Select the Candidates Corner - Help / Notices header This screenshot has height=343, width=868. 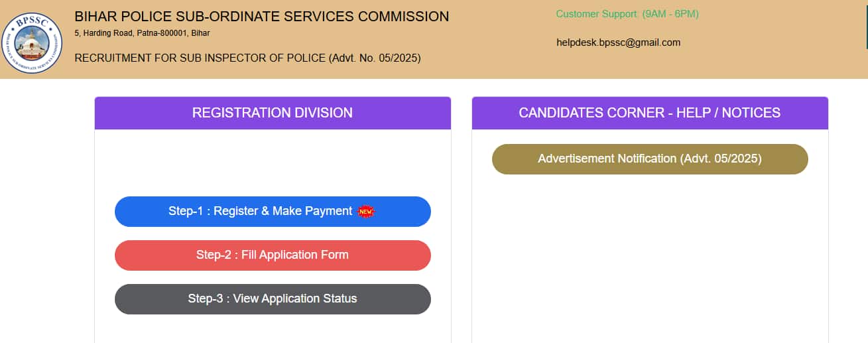[650, 113]
